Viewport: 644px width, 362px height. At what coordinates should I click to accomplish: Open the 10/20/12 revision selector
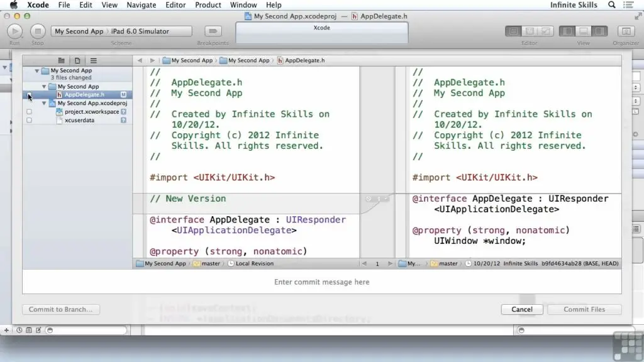(541, 263)
